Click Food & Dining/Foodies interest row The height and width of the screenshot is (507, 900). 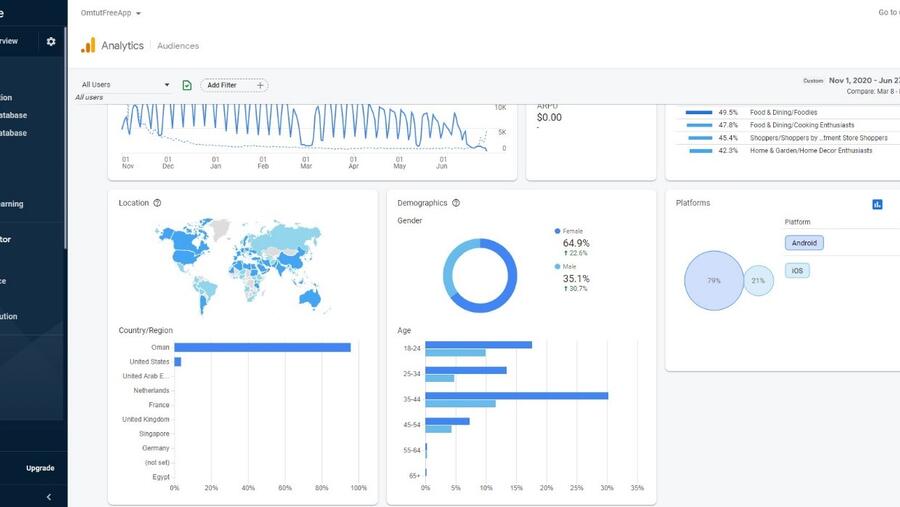[783, 113]
